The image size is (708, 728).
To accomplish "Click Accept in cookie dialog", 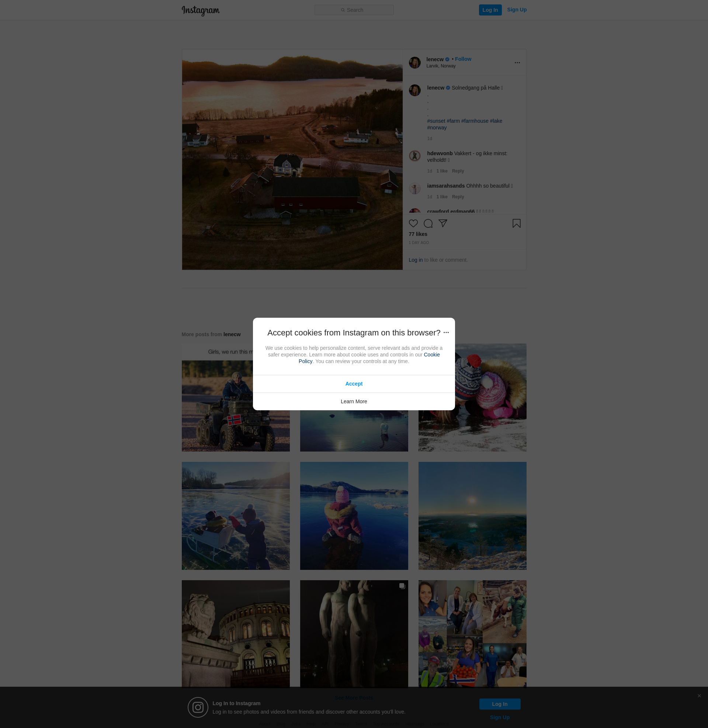I will point(354,384).
